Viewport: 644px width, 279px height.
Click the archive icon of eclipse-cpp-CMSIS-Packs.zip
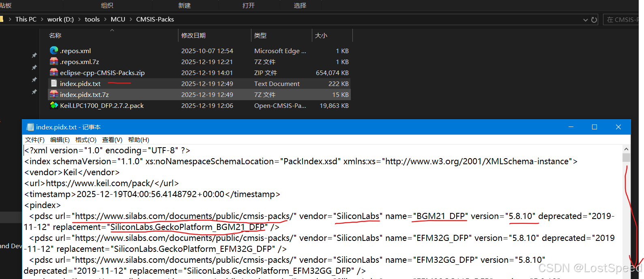54,72
